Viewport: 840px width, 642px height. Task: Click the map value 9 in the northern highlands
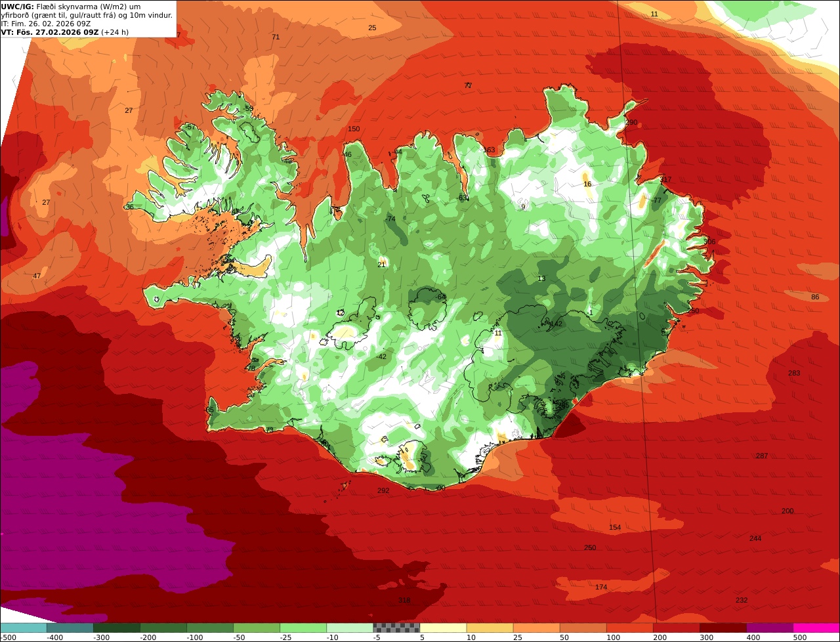click(523, 207)
